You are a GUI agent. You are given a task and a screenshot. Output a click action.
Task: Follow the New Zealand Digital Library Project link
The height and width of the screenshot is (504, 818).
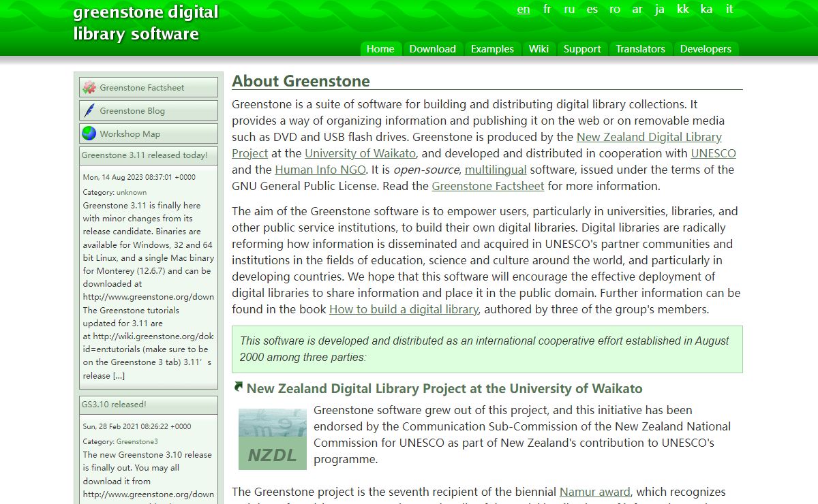[x=476, y=145]
